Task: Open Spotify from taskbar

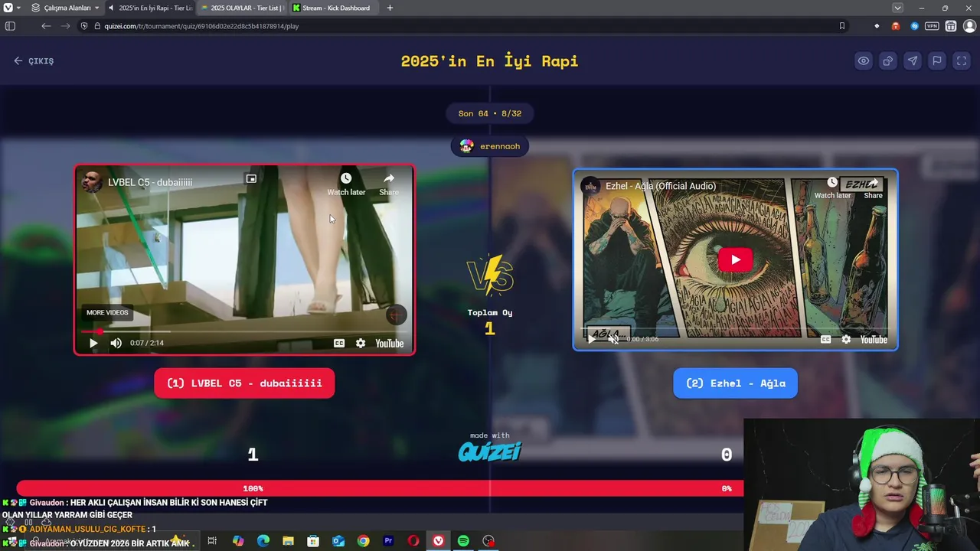Action: tap(463, 541)
